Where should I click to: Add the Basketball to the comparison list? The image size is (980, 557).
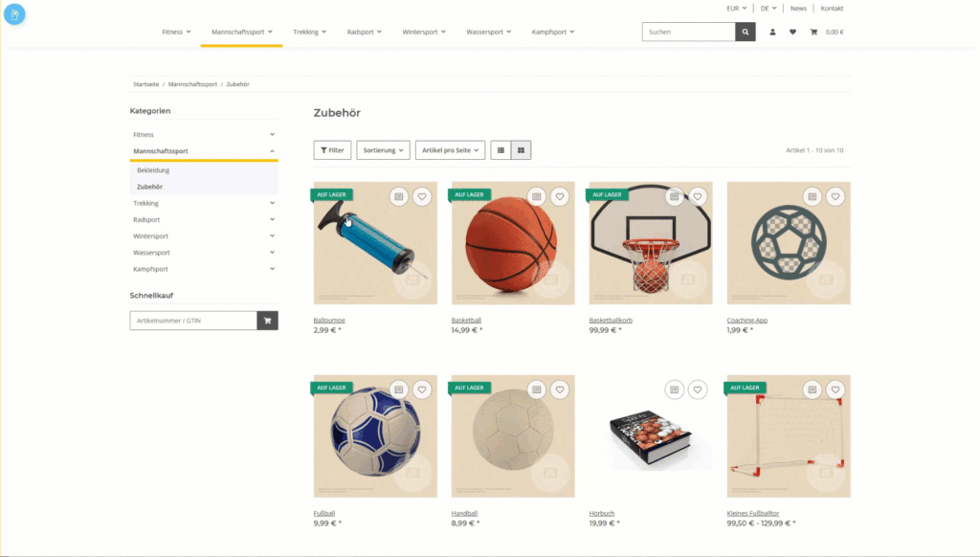[537, 196]
